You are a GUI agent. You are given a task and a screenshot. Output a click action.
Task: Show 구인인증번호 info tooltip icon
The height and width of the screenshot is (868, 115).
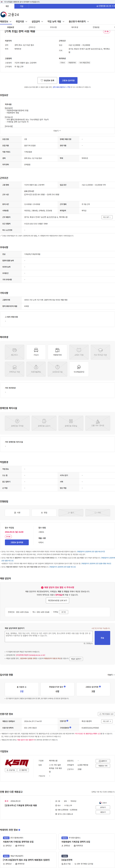tap(70, 728)
